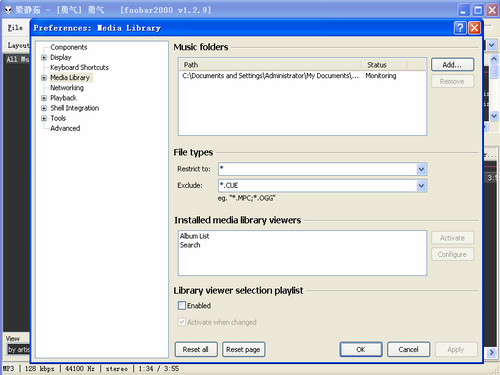Toggle the Activate when changed checkbox
Viewport: 500px width, 375px height.
tap(182, 322)
